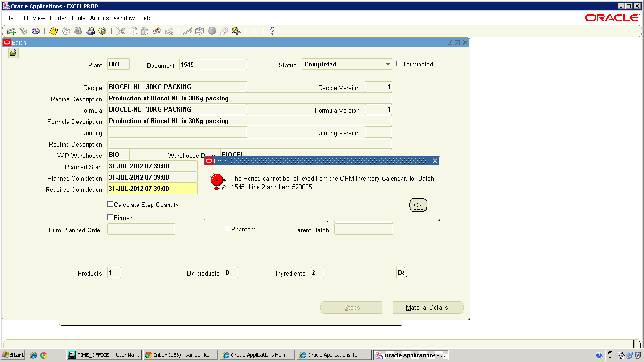Viewport: 644px width, 362px height.
Task: Click the Delete Record toolbar icon
Action: 169,31
